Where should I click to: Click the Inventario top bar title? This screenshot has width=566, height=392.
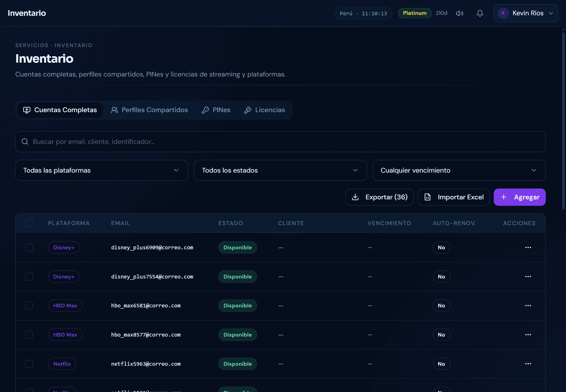[x=27, y=13]
